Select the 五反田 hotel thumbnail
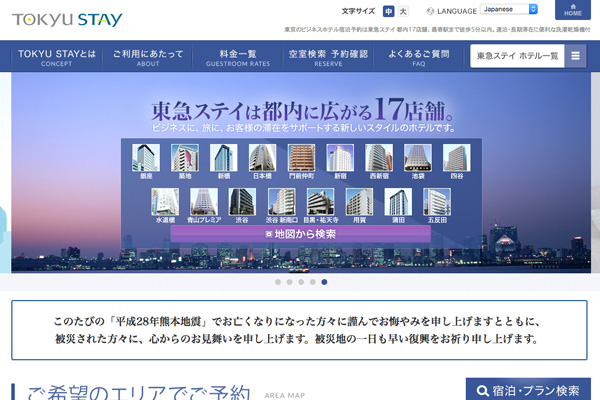Image resolution: width=600 pixels, height=400 pixels. (x=437, y=202)
